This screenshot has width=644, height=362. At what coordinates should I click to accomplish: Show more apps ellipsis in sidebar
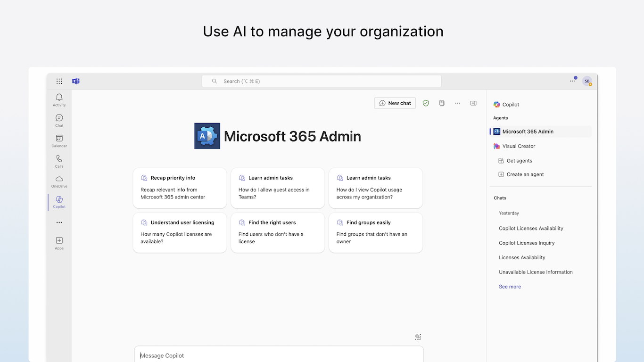pyautogui.click(x=59, y=222)
